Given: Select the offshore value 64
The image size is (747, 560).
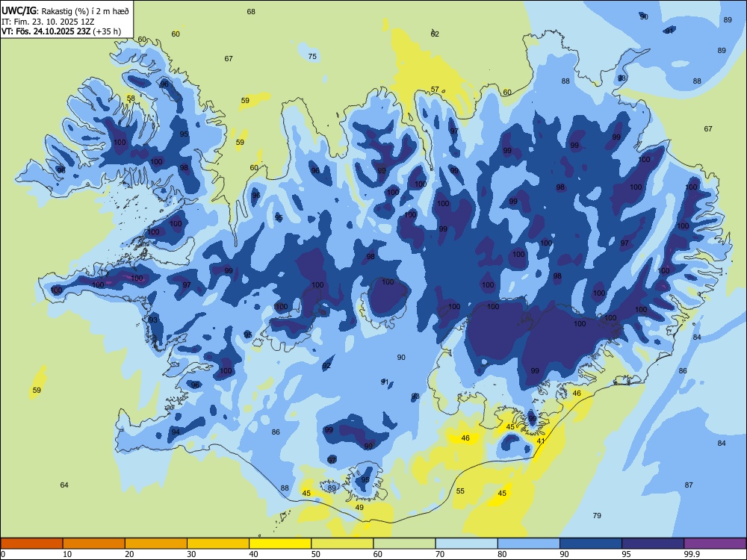Looking at the screenshot, I should pos(64,485).
